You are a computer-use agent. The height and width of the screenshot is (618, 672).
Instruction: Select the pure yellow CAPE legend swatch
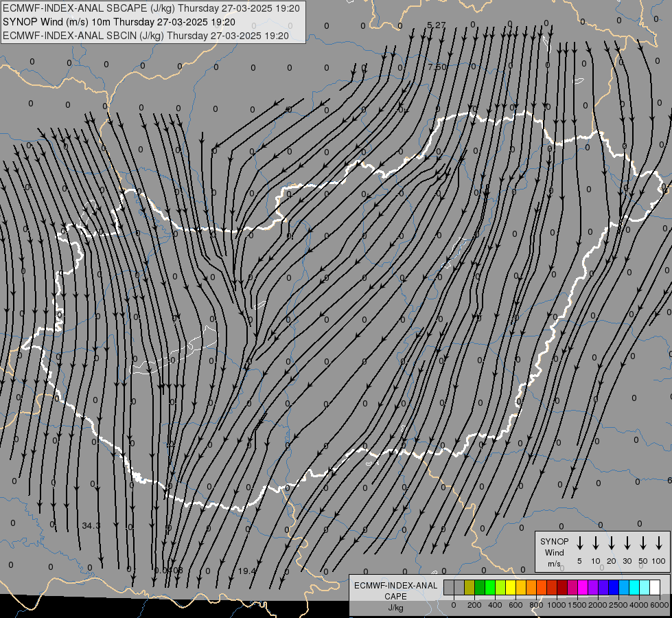pos(511,587)
